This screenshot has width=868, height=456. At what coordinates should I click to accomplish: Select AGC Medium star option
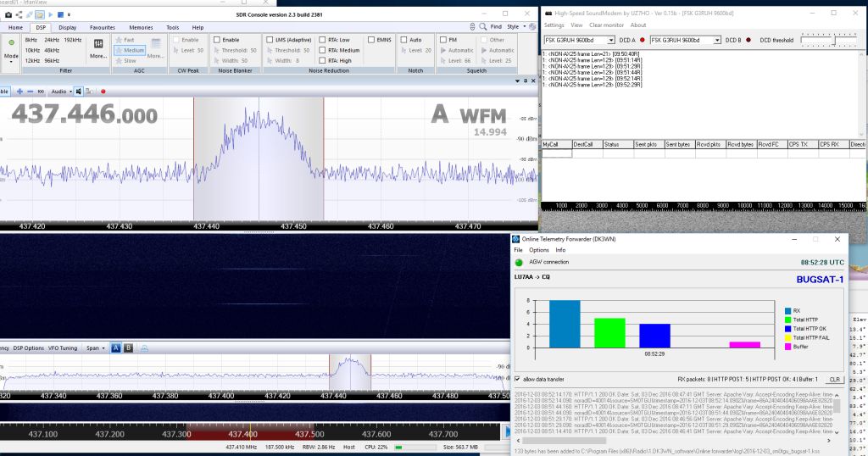(130, 50)
